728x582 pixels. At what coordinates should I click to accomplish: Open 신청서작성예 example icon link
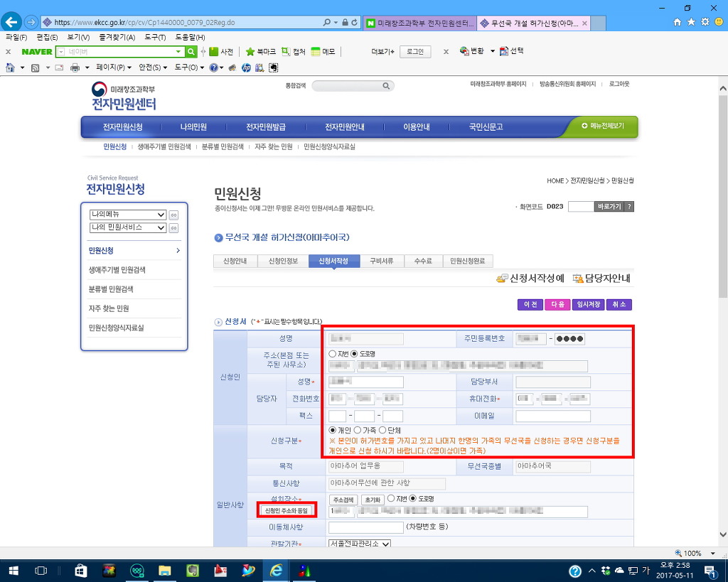[530, 278]
